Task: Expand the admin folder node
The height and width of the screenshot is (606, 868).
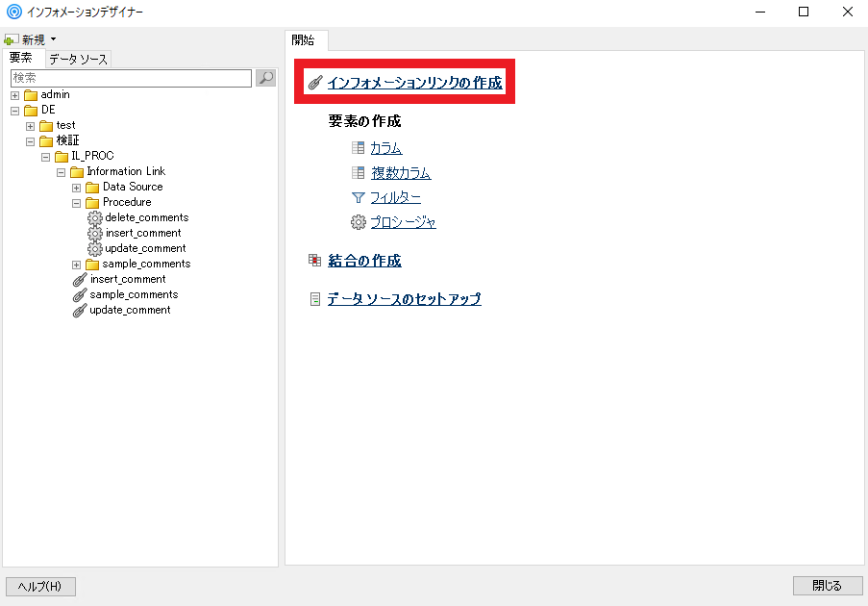Action: tap(15, 95)
